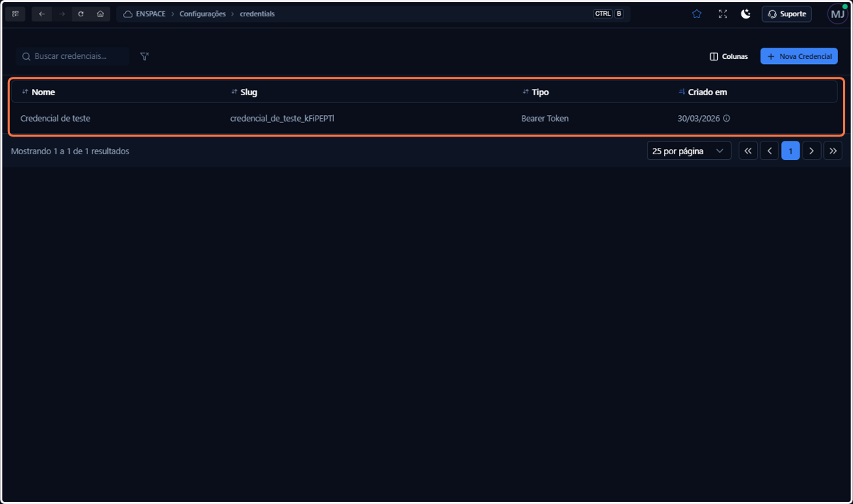Click the CTRL B shortcut badge
Screen dimensions: 853x504
tap(608, 14)
